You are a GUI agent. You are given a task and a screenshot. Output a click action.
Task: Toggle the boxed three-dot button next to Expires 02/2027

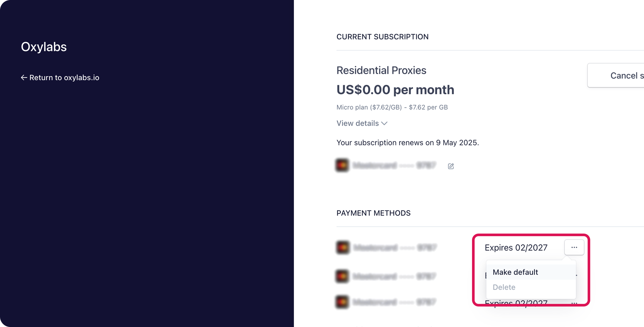574,247
